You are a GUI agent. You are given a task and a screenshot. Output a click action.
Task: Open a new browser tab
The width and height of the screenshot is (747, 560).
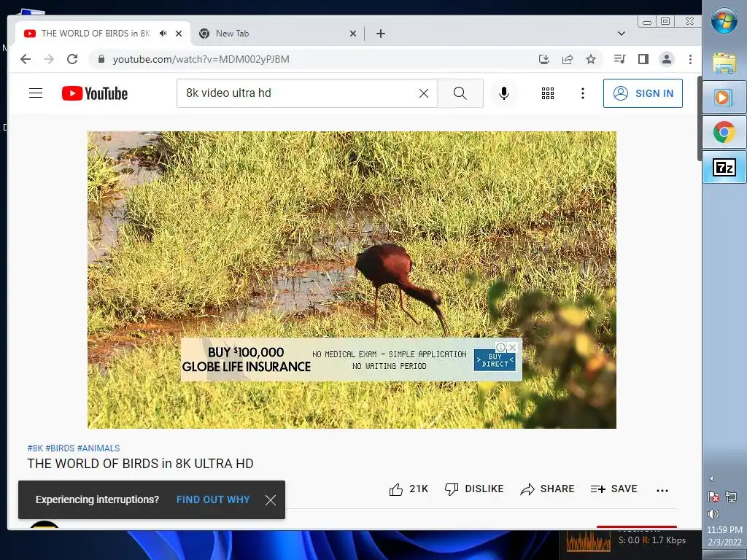click(x=381, y=34)
